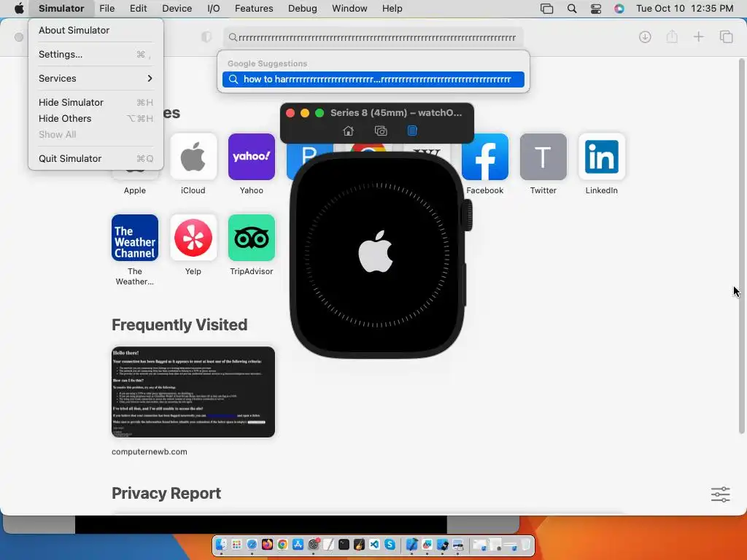The height and width of the screenshot is (560, 747).
Task: Open Google Chrome from the Dock
Action: click(x=282, y=544)
